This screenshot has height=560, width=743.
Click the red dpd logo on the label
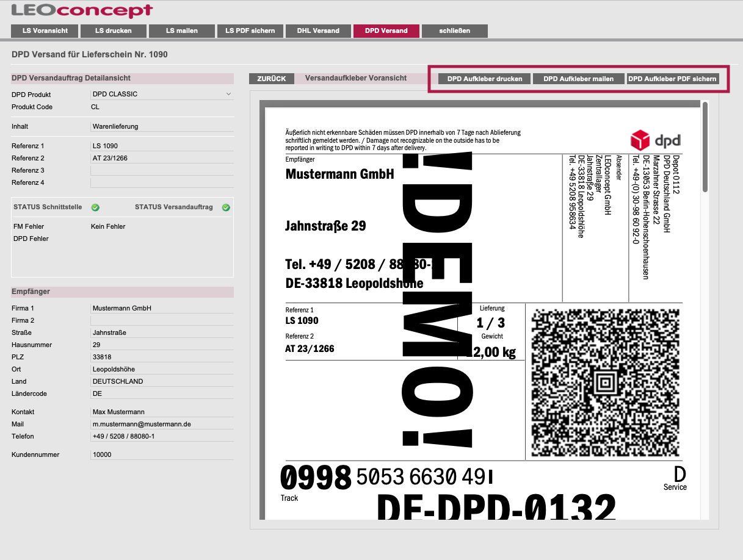tap(655, 140)
